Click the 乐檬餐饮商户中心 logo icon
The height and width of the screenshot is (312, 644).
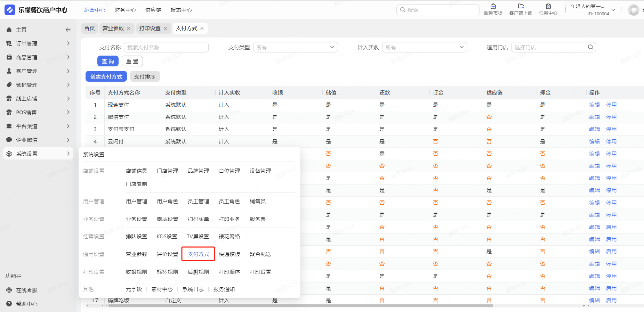(x=10, y=10)
